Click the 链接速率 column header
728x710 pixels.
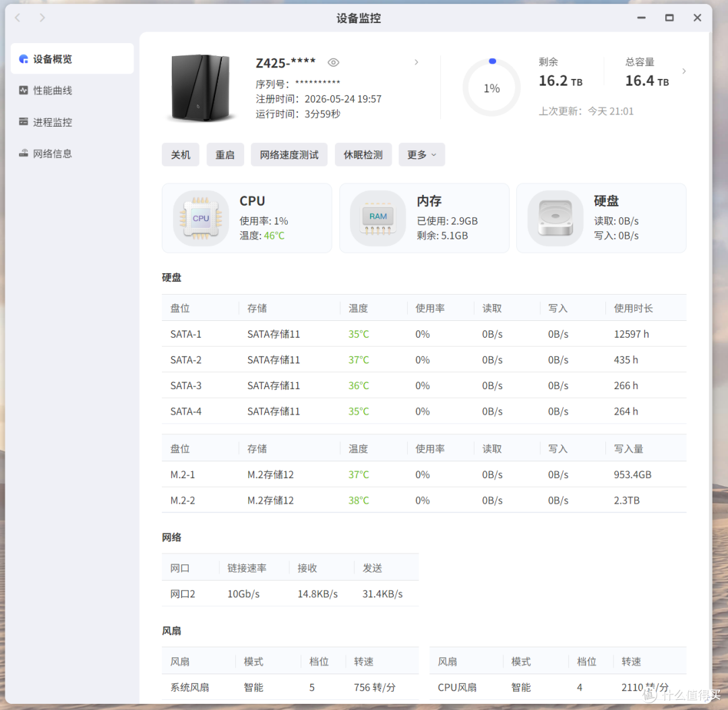pos(247,568)
